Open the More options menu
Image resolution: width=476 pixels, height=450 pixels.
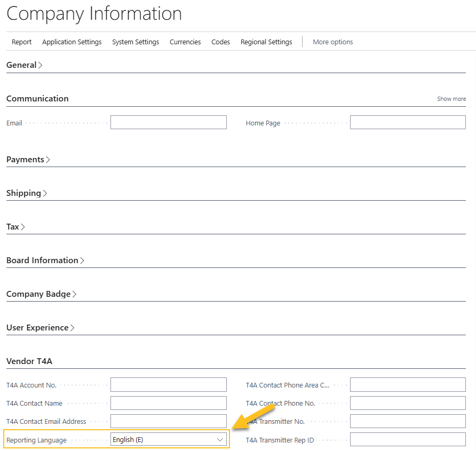pos(332,42)
